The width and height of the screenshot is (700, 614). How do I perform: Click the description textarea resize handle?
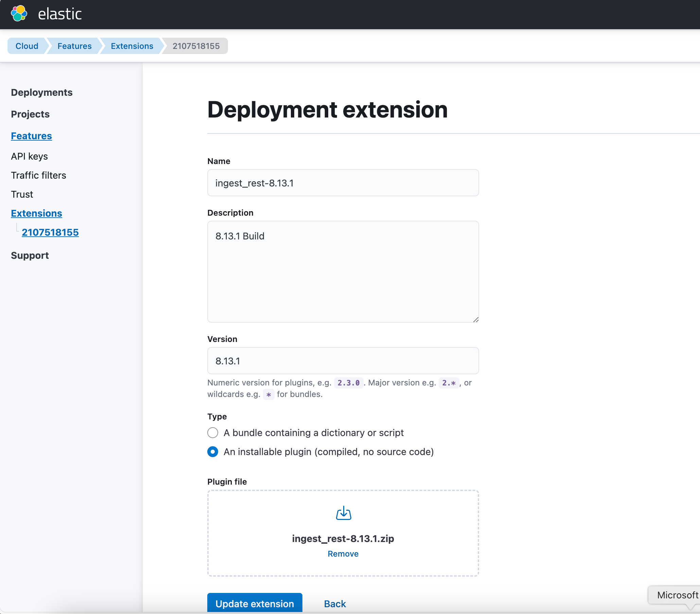(476, 319)
